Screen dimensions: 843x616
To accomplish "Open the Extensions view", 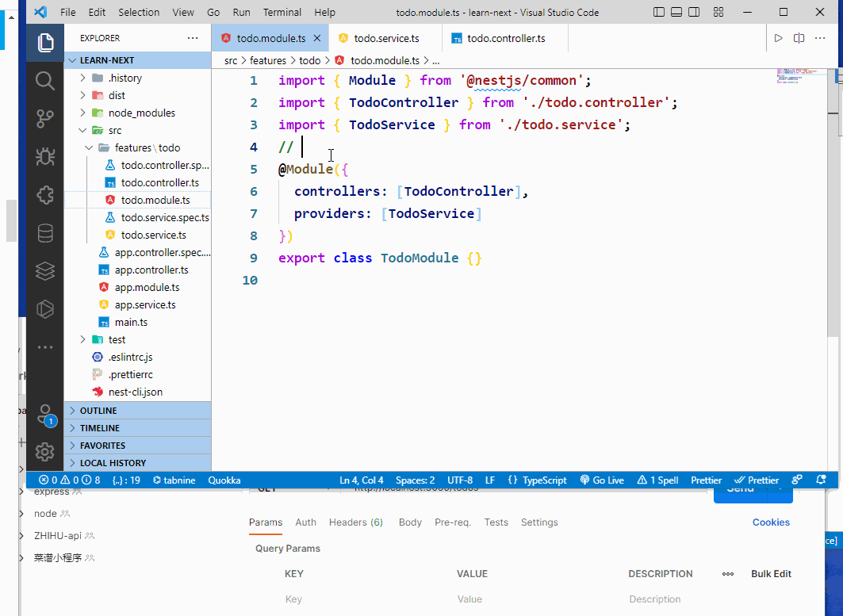I will coord(44,194).
